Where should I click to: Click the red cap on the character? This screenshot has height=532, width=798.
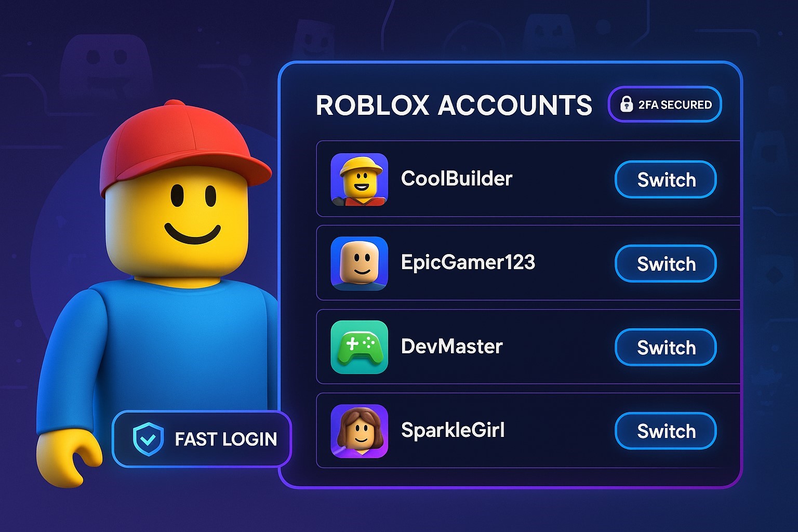point(182,148)
